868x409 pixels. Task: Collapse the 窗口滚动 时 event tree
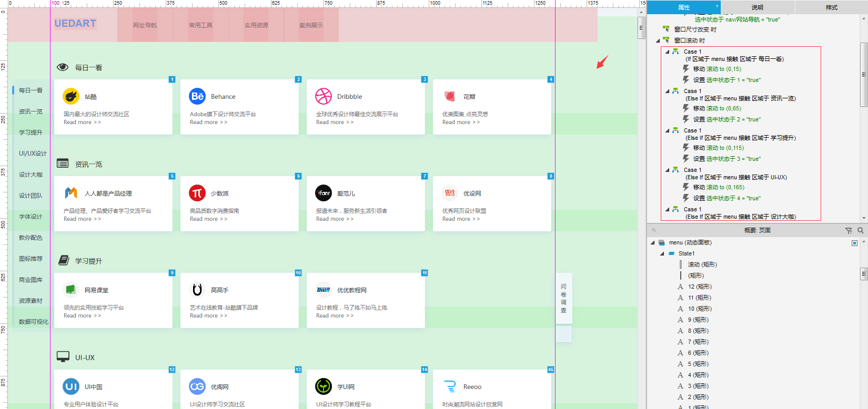[x=658, y=40]
